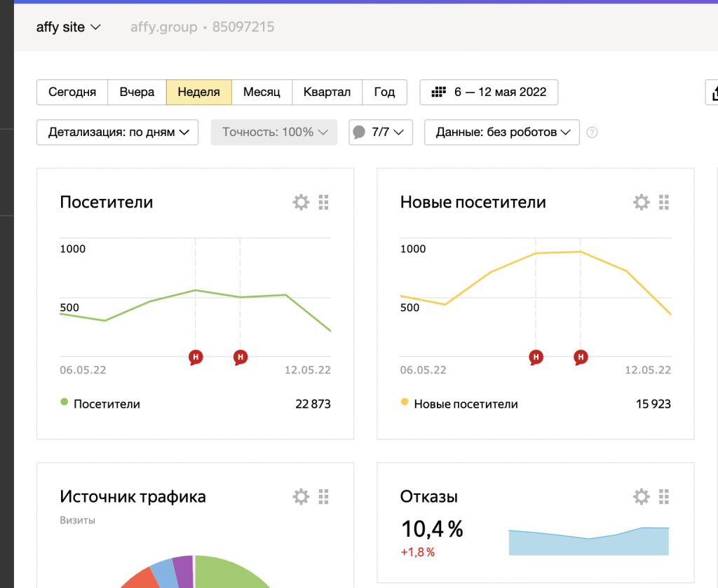The image size is (718, 588).
Task: Open the Новые посетители widget title
Action: 473,203
